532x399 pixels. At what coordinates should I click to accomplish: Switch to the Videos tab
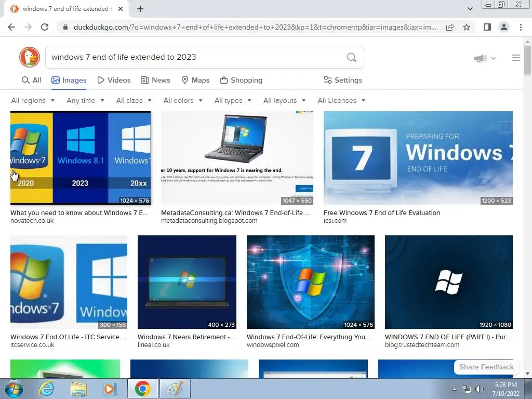tap(114, 80)
